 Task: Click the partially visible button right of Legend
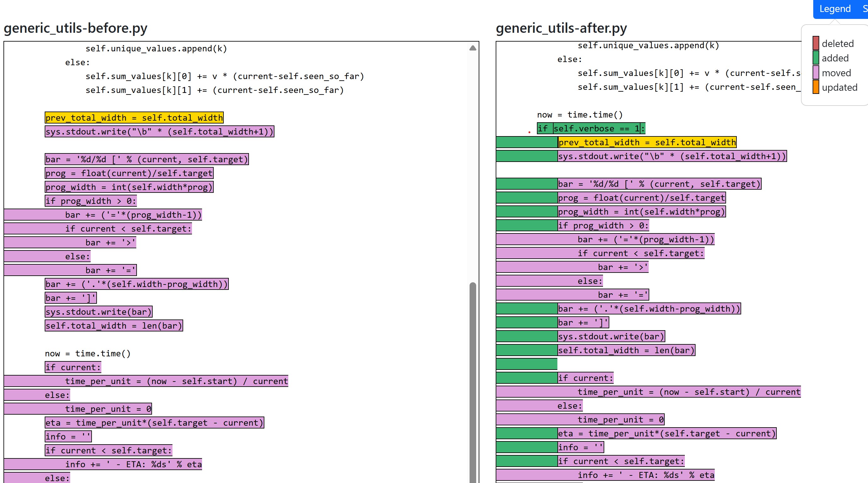coord(865,9)
